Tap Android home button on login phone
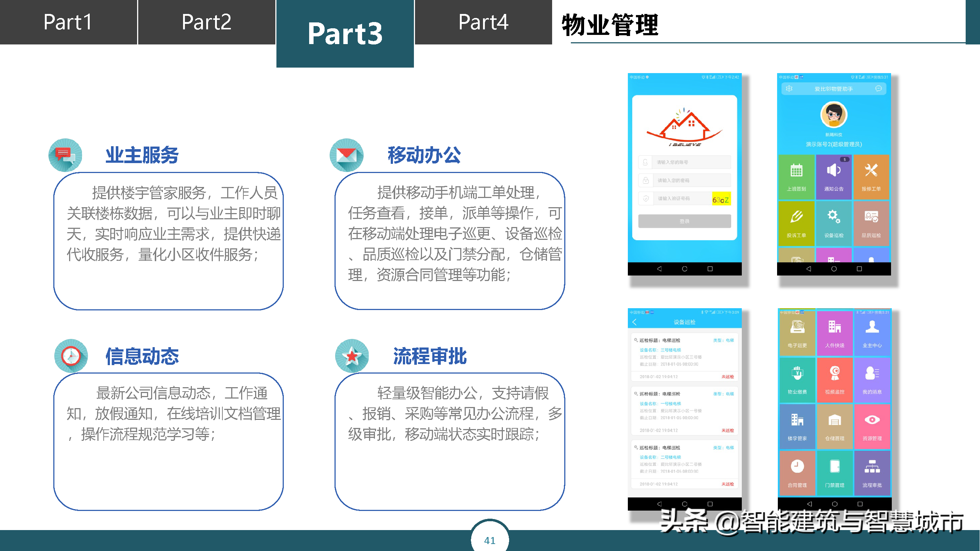Screen dimensions: 980x551 tap(684, 269)
